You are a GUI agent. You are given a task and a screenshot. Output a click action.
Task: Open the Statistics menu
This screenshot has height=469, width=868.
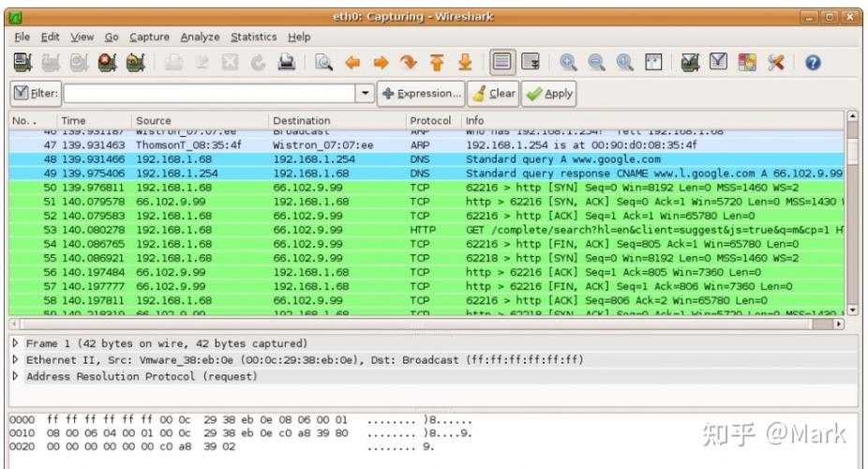[253, 38]
